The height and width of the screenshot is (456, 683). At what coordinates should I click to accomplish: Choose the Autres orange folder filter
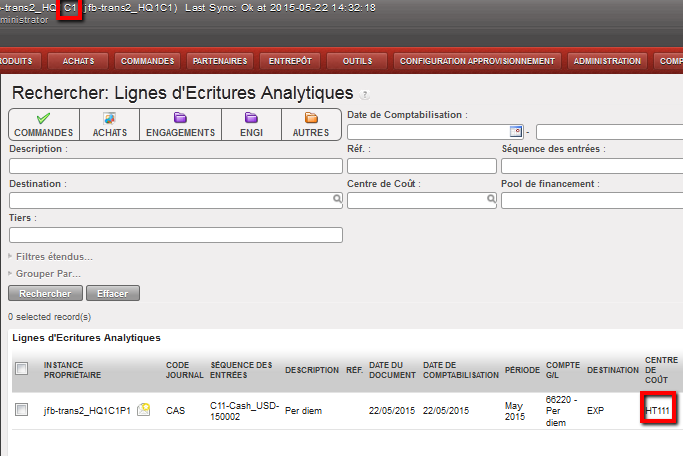(311, 124)
